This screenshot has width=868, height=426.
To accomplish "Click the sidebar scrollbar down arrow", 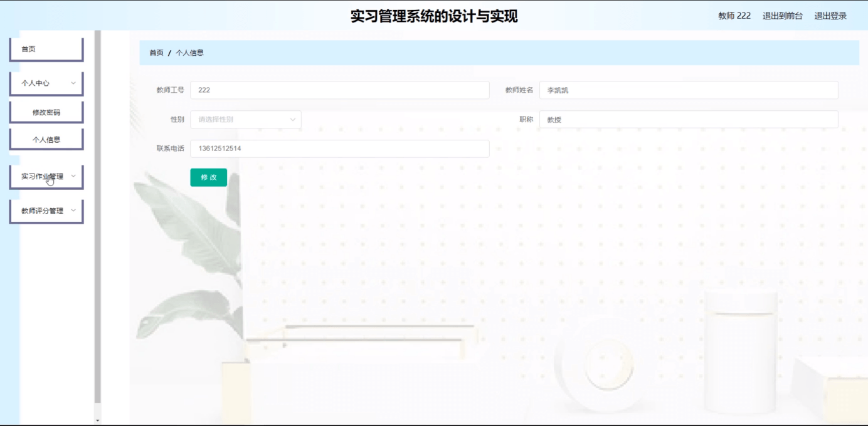I will [97, 420].
